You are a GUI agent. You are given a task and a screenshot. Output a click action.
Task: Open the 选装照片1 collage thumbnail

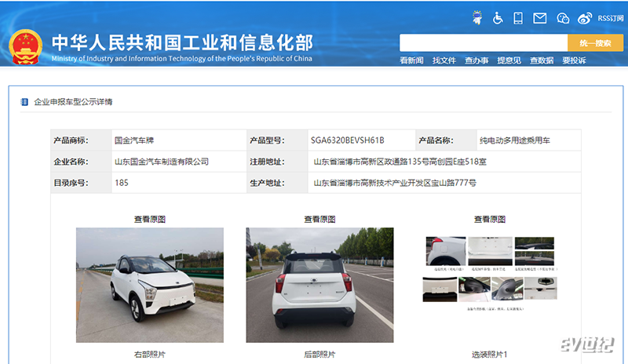point(490,274)
